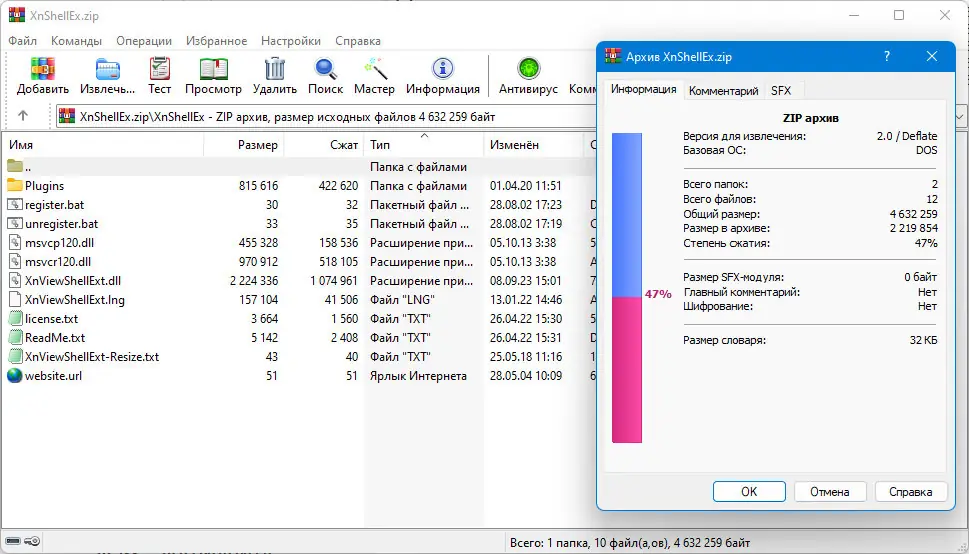Click the compression ratio bar graph
969x554 pixels.
click(x=627, y=288)
